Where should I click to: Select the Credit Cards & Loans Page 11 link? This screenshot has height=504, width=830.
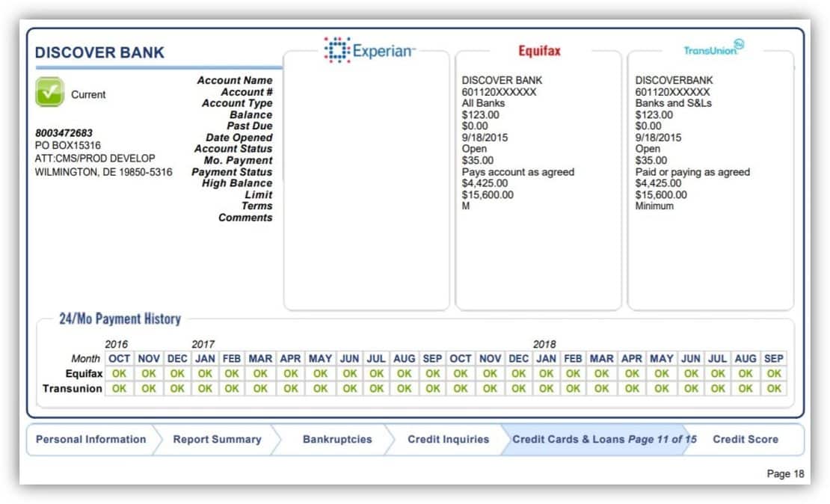pyautogui.click(x=603, y=440)
